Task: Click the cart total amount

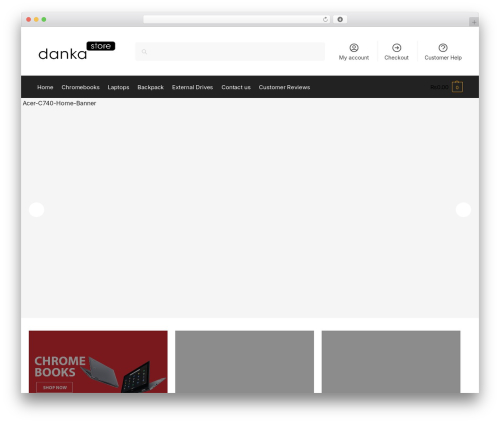Action: 439,87
